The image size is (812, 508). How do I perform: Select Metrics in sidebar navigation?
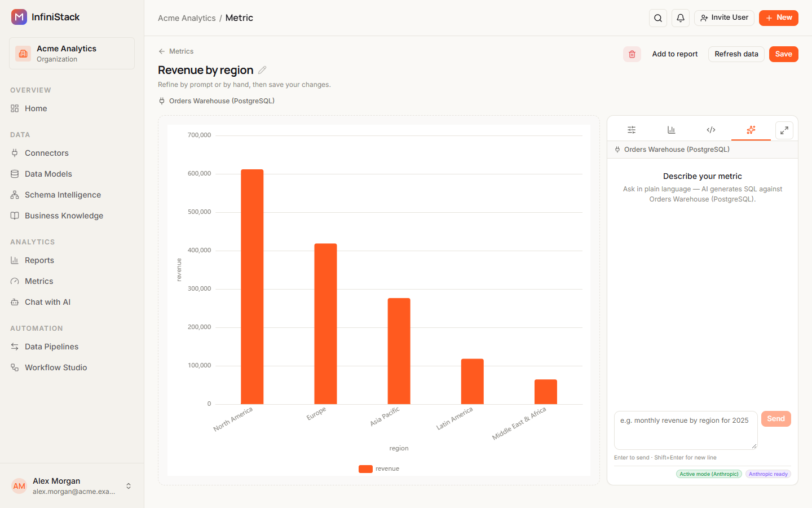[x=72, y=281]
